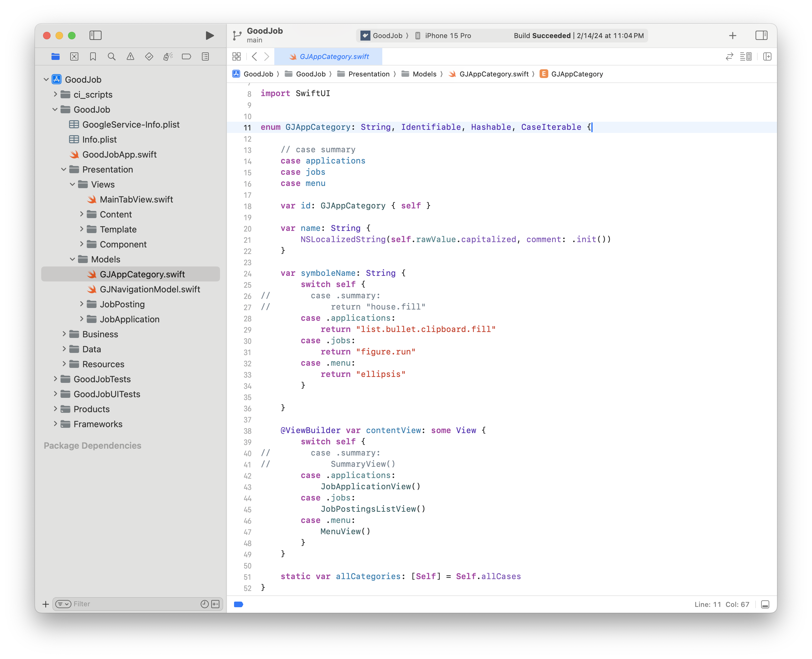Open the Issue navigator warning icon

click(130, 56)
